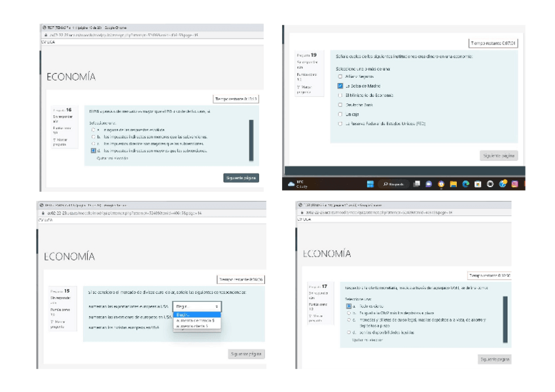Click the ECONOMÍA heading in question 15 window
The image size is (555, 392).
click(x=69, y=257)
